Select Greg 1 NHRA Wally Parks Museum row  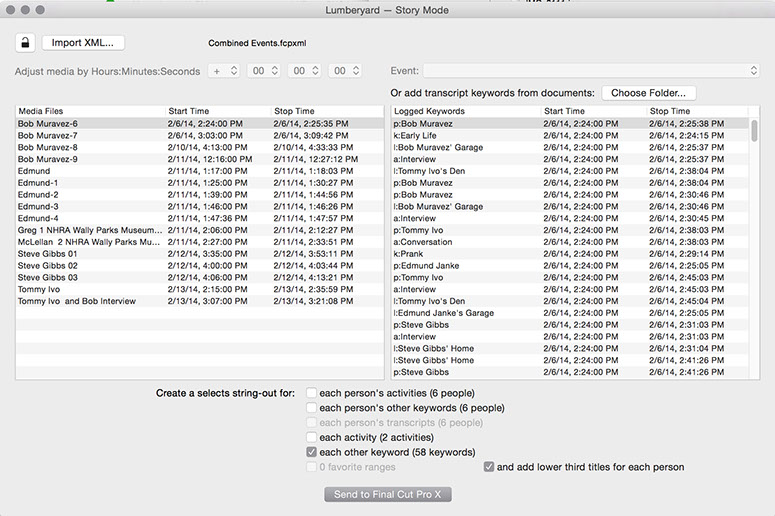click(x=200, y=230)
